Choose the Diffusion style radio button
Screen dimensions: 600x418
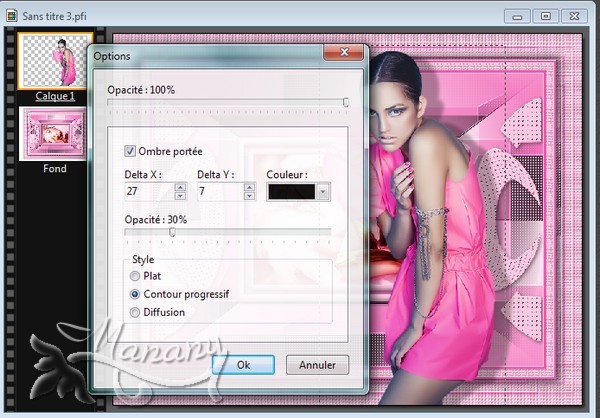click(135, 313)
